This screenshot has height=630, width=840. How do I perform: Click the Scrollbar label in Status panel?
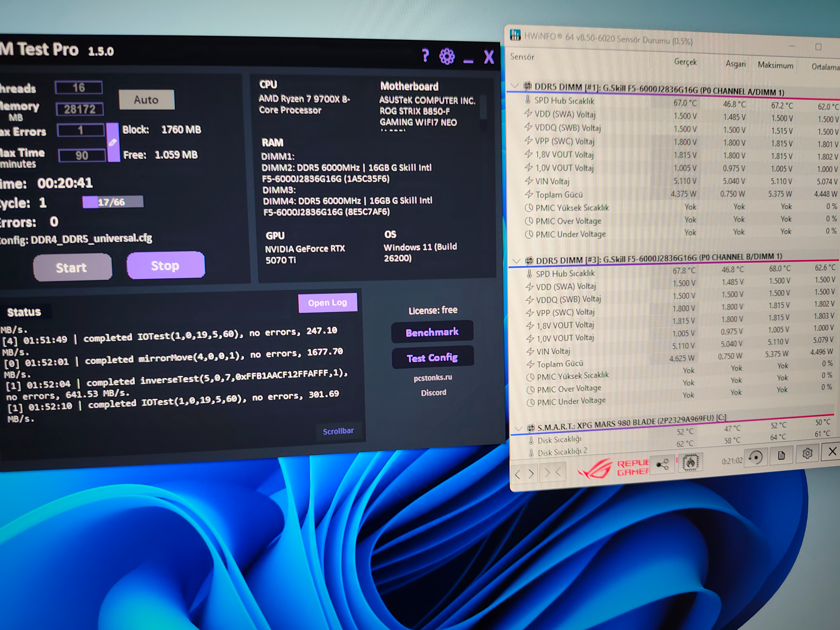[x=338, y=431]
